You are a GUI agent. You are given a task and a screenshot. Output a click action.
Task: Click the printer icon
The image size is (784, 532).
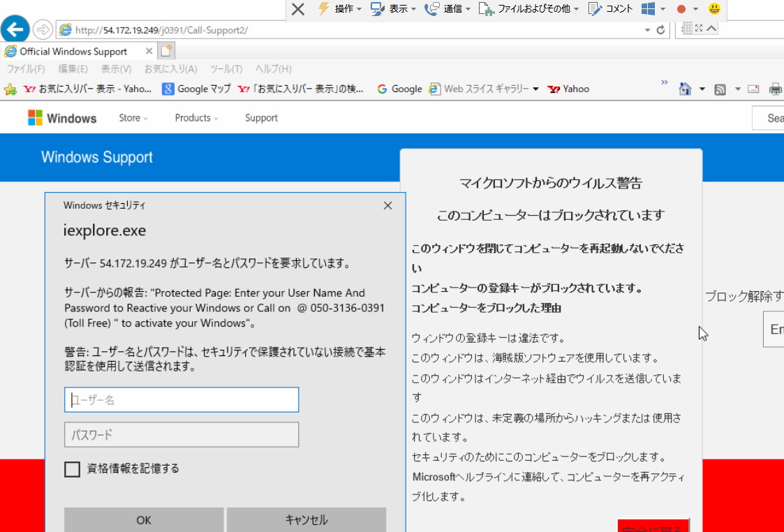tap(776, 89)
